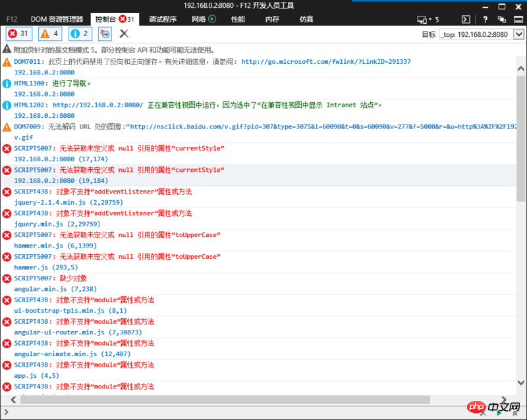Toggle the error messages filter showing 31

[x=19, y=34]
